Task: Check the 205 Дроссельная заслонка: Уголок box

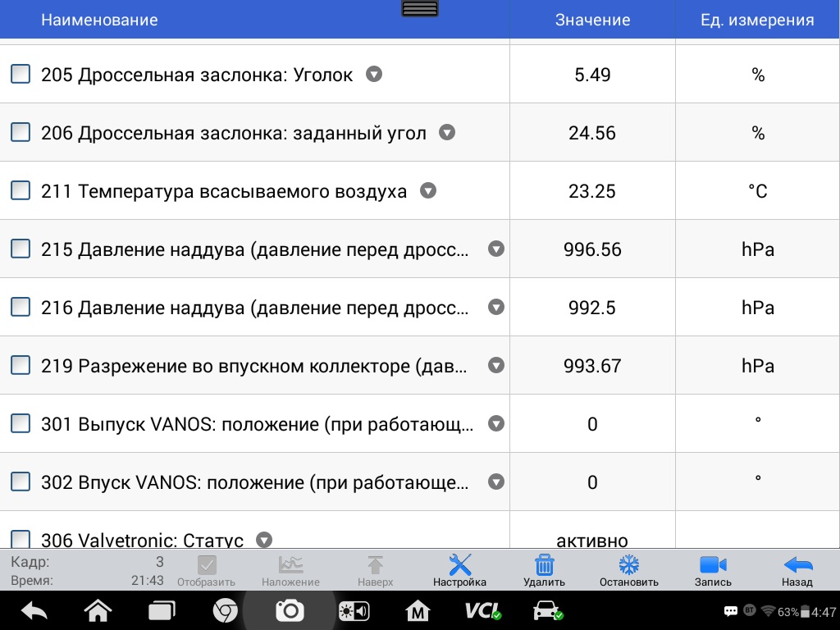Action: coord(21,75)
